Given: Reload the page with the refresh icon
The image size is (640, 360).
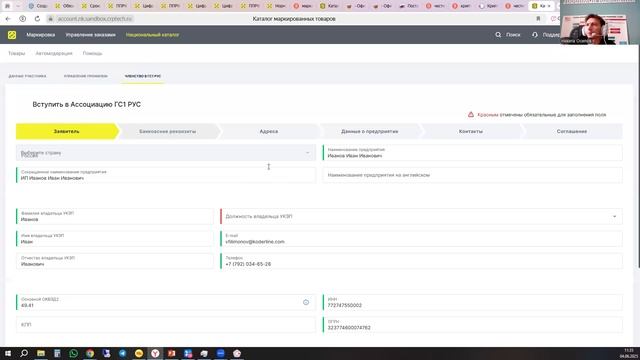Looking at the screenshot, I should tap(37, 19).
